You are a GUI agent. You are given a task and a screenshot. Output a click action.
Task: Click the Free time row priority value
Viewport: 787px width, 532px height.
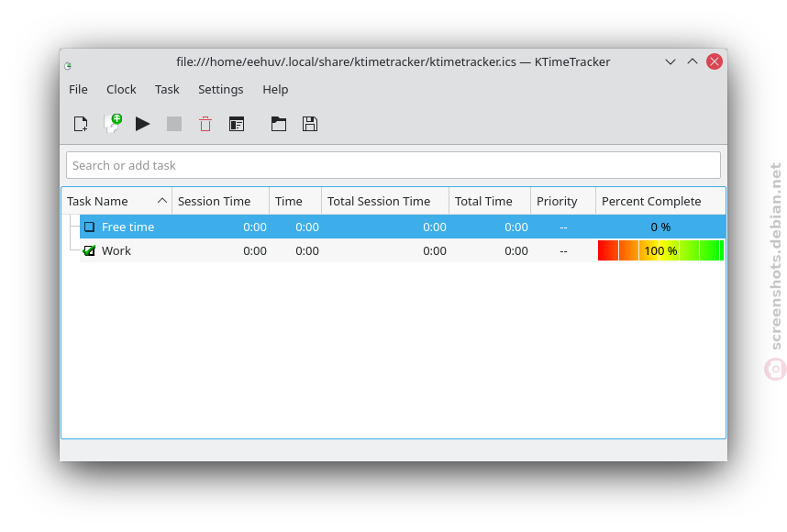[x=563, y=227]
